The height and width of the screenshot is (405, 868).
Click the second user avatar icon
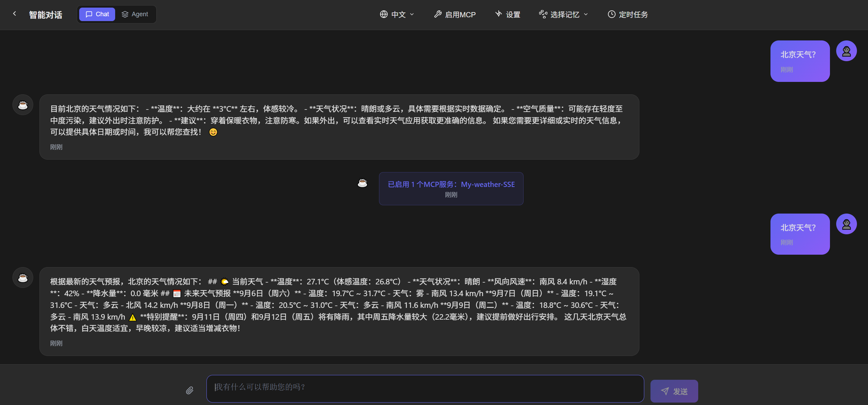(846, 224)
